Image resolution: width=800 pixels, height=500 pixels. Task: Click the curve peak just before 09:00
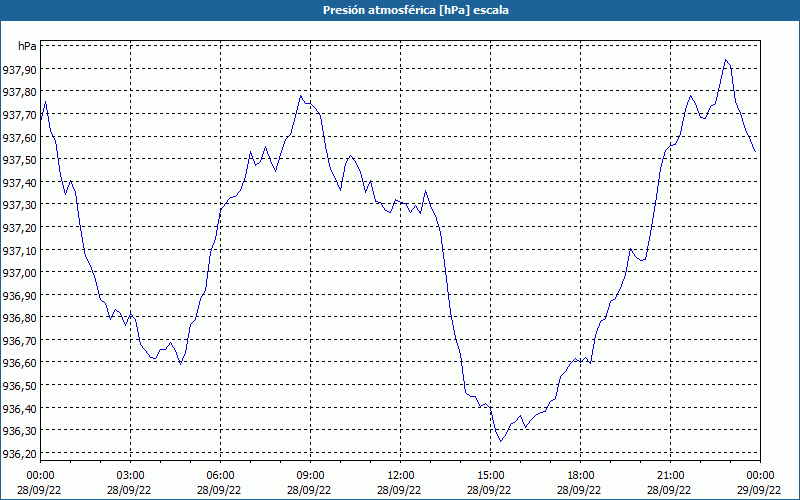click(301, 95)
